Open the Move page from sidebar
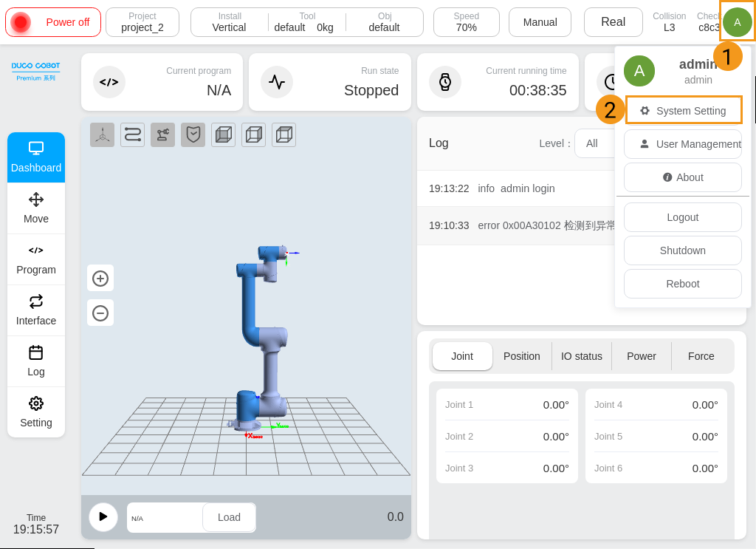This screenshot has height=549, width=756. point(36,208)
